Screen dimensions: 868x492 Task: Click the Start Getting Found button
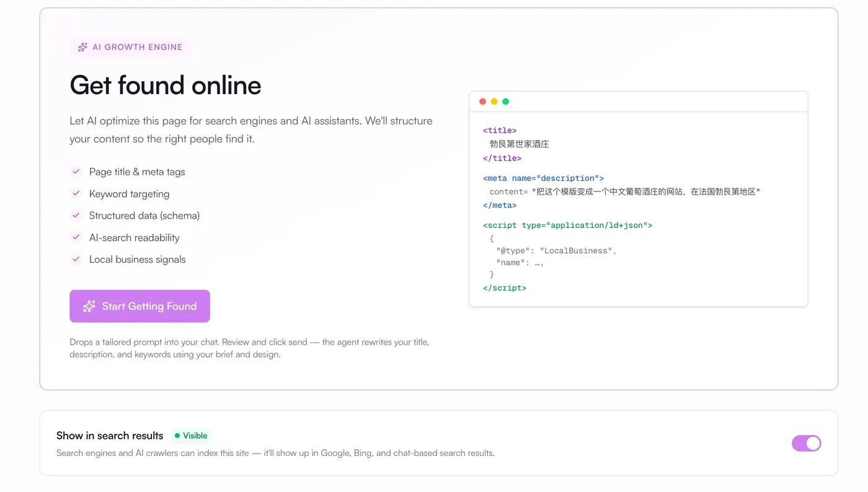pos(139,306)
